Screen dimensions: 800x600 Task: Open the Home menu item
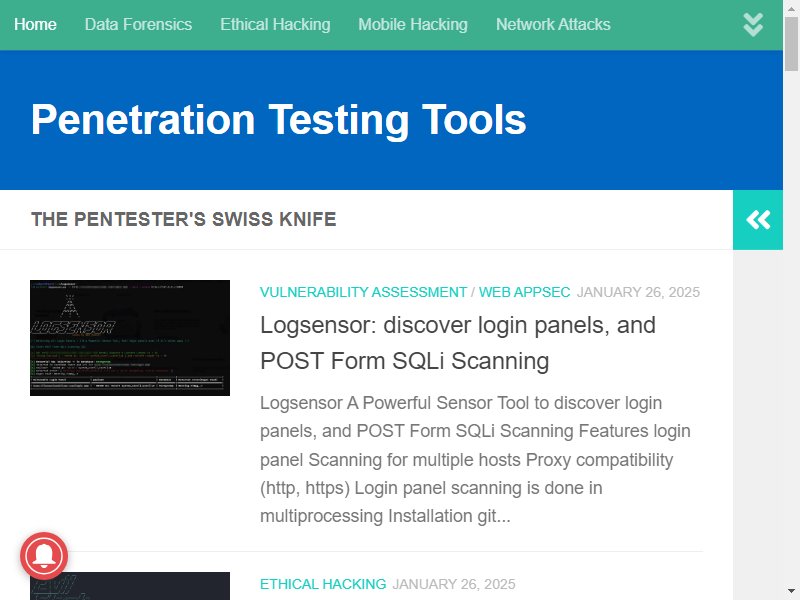click(x=35, y=24)
